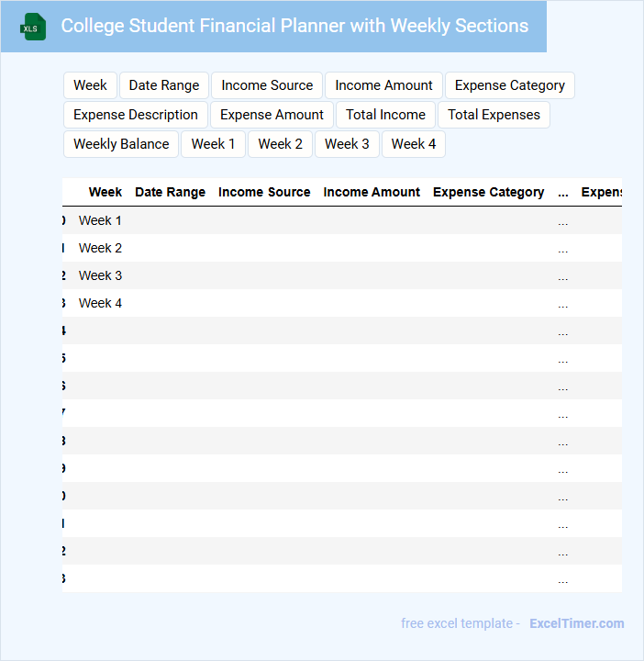
Task: Click the Income Source column header
Action: coord(264,192)
